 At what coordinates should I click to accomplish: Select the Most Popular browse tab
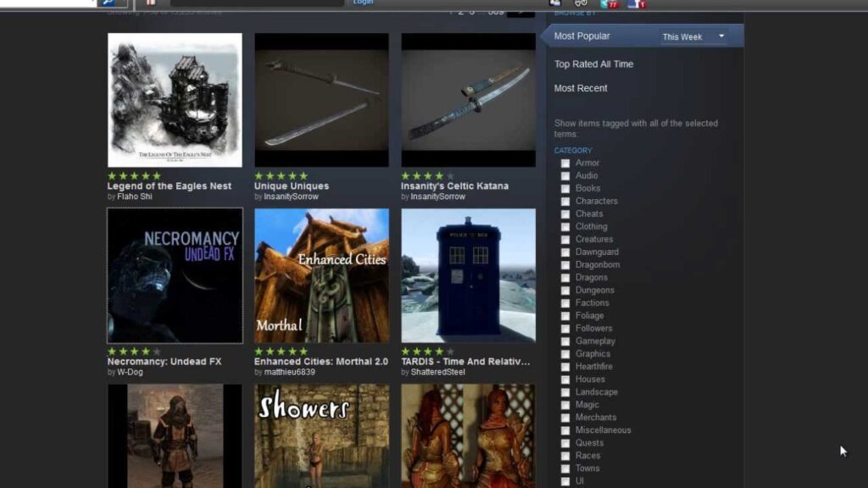pyautogui.click(x=581, y=36)
